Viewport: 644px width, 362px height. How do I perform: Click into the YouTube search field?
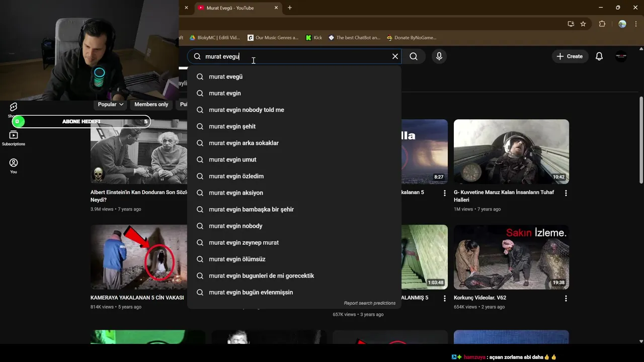click(x=294, y=56)
